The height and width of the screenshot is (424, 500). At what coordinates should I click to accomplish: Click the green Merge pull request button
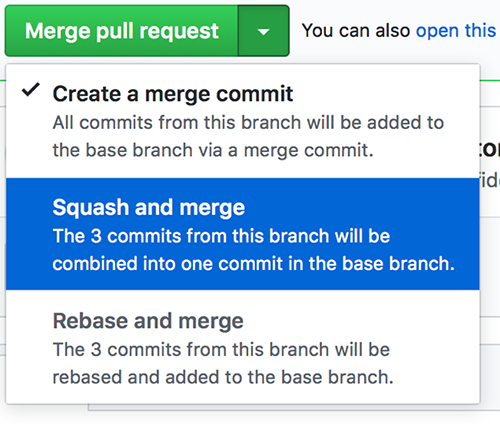click(121, 31)
